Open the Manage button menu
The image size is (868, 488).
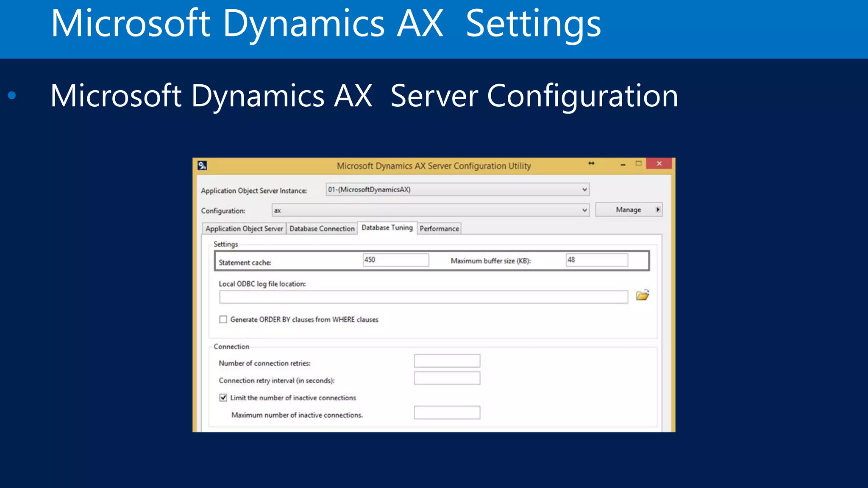[x=629, y=210]
